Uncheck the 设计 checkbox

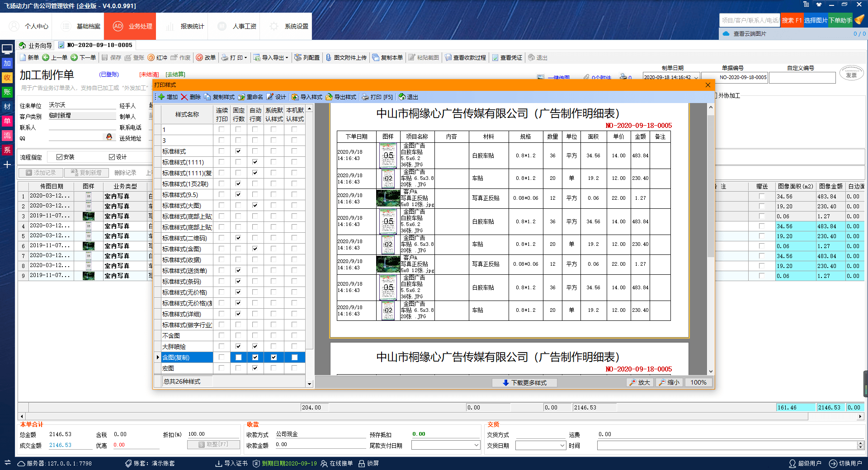click(x=112, y=157)
